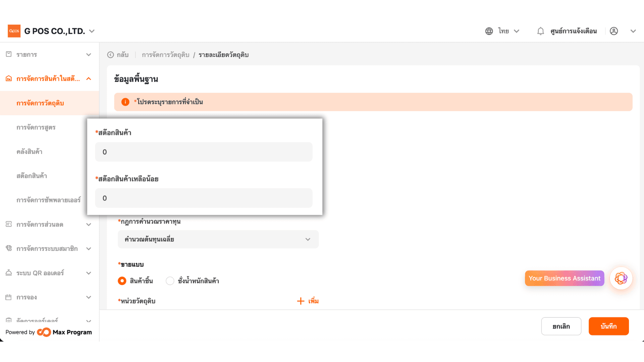Screen dimensions: 644x362
Task: Click the orange info icon in alert banner
Action: click(x=125, y=102)
